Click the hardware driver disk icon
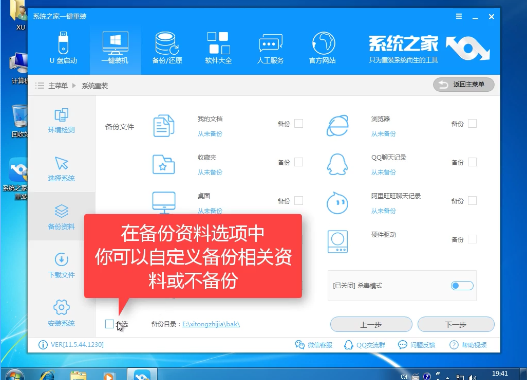The image size is (527, 380). pos(337,241)
